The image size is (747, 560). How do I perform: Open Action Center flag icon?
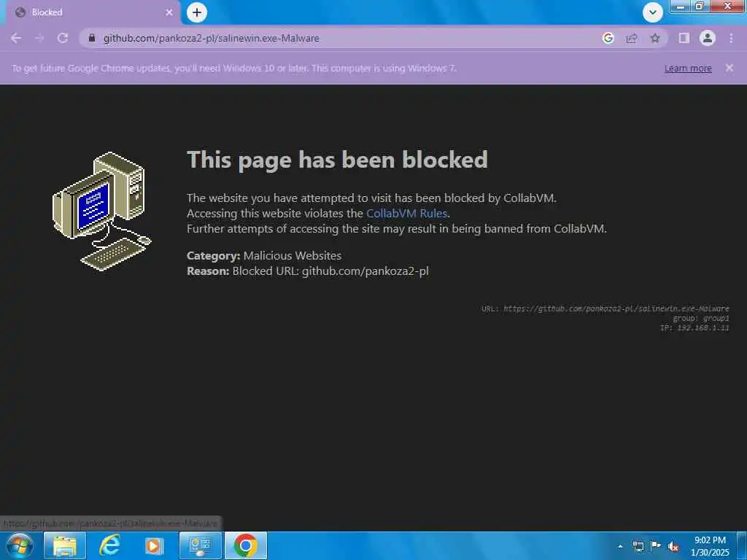coord(656,546)
